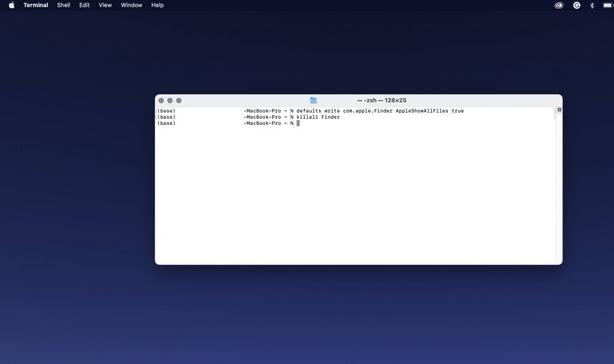Click the defaults write command line
The height and width of the screenshot is (364, 614).
(x=380, y=111)
